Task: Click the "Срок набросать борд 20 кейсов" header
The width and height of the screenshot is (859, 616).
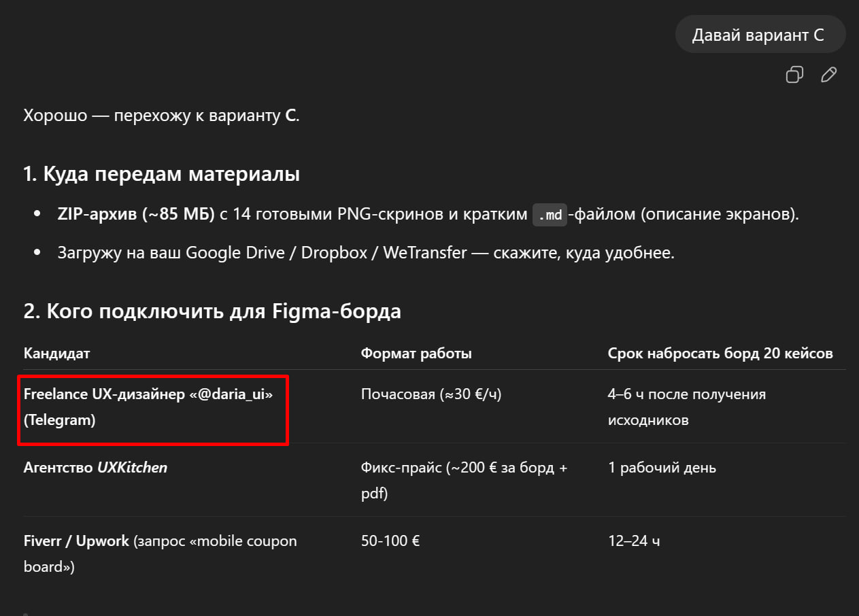Action: pos(720,354)
